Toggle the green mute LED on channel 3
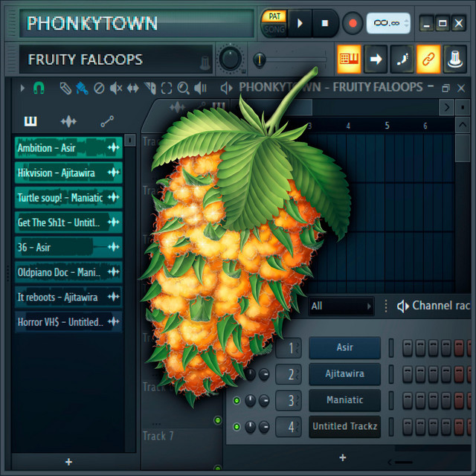This screenshot has width=476, height=476. click(x=237, y=401)
